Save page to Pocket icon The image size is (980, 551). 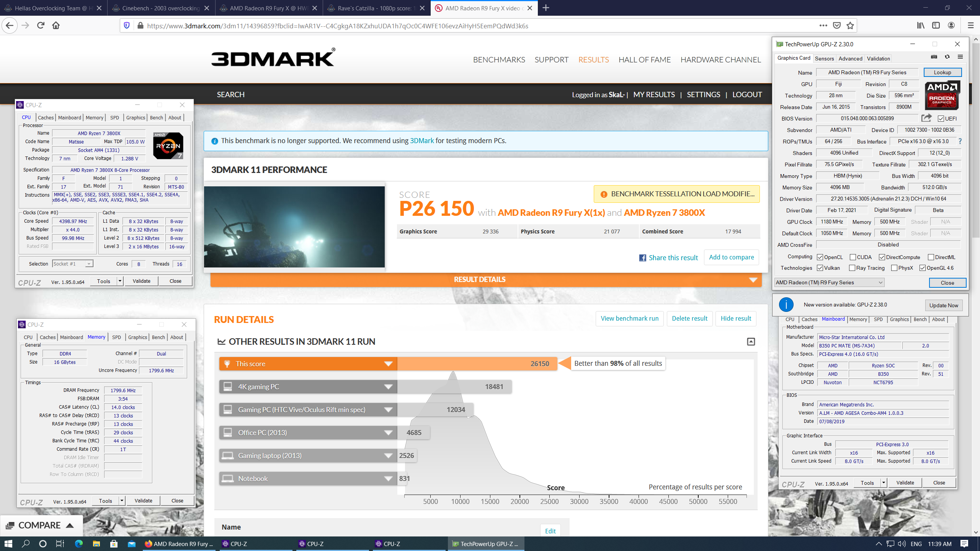[837, 26]
